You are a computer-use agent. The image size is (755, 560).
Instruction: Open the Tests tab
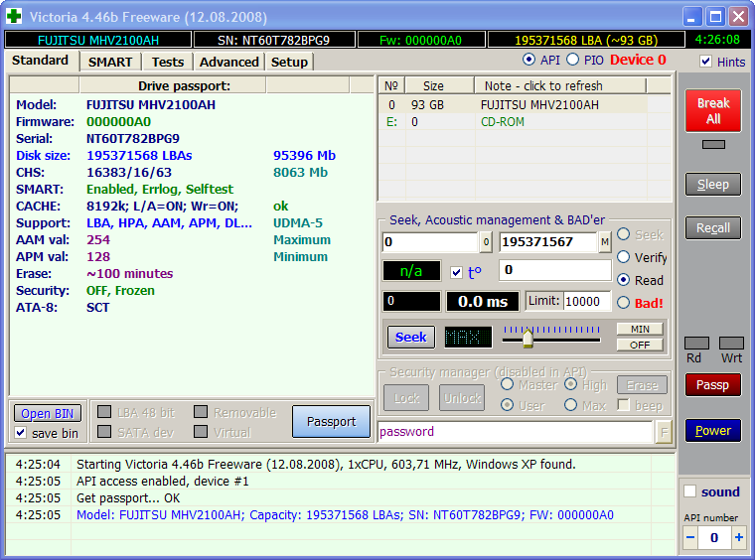(168, 63)
